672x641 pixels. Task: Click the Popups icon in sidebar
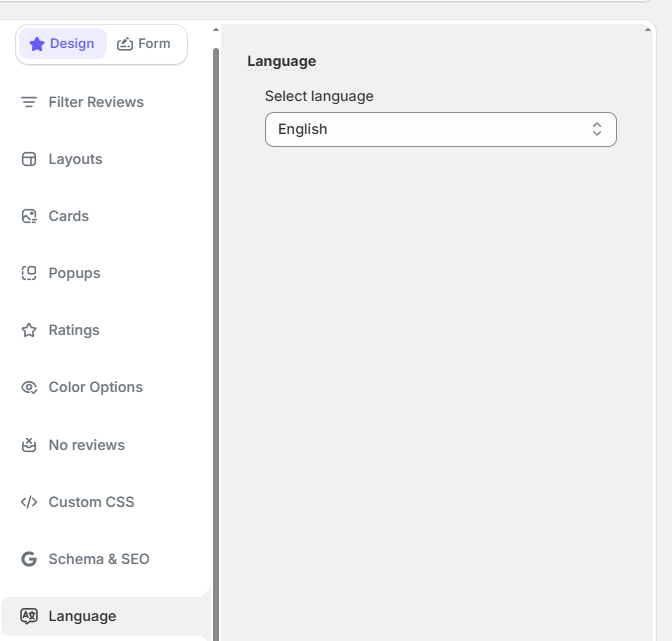click(28, 273)
